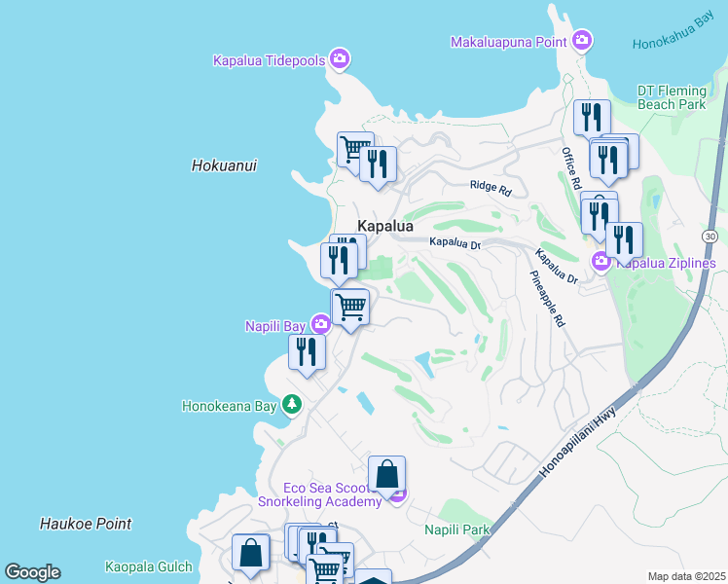Open shopping bag marker beside Kaopala Gulch

click(251, 554)
